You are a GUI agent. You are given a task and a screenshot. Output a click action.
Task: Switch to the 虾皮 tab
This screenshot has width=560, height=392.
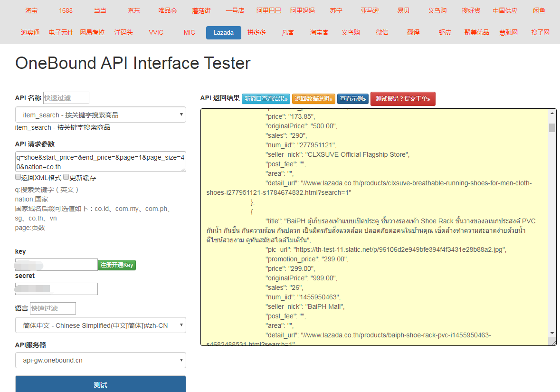[445, 32]
